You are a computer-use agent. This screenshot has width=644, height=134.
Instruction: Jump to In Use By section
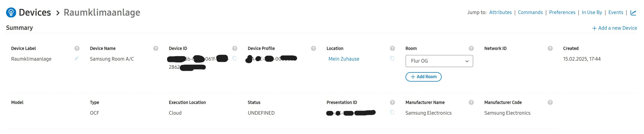click(592, 12)
